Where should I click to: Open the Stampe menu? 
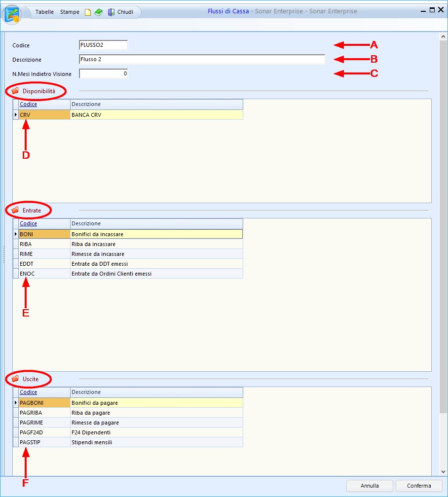[70, 12]
